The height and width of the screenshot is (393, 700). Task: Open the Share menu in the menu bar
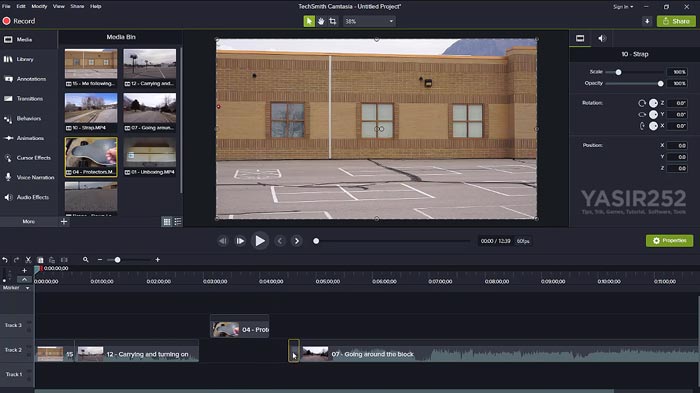click(77, 6)
